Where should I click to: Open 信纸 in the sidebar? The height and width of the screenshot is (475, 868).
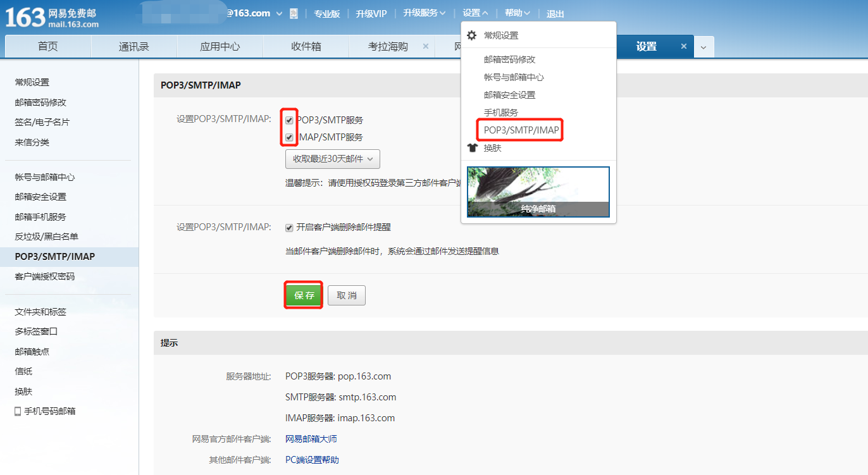pos(23,371)
